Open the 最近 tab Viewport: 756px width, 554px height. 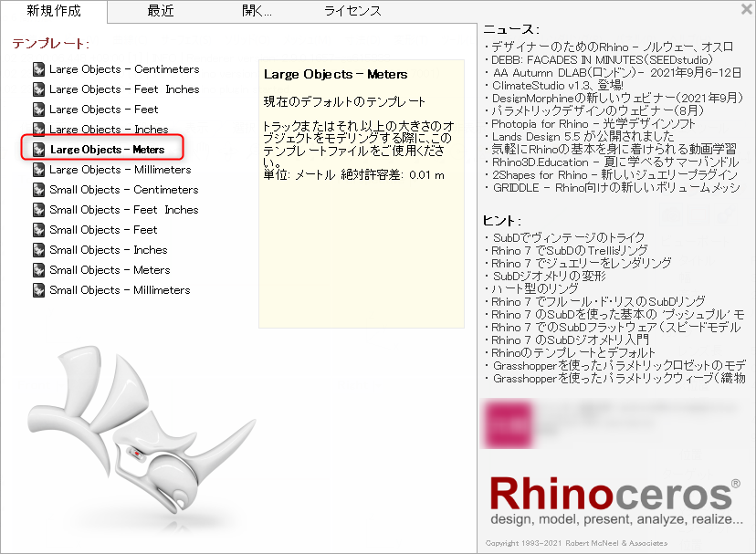click(x=161, y=11)
